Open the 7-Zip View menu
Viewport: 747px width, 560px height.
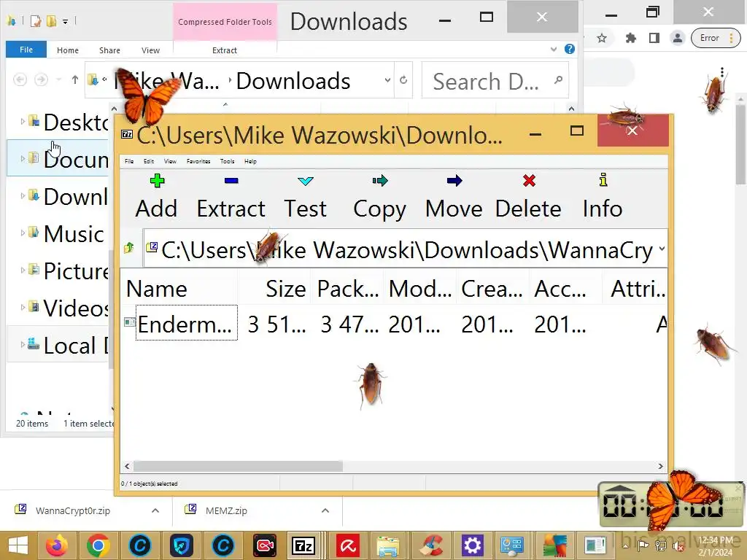[x=170, y=161]
